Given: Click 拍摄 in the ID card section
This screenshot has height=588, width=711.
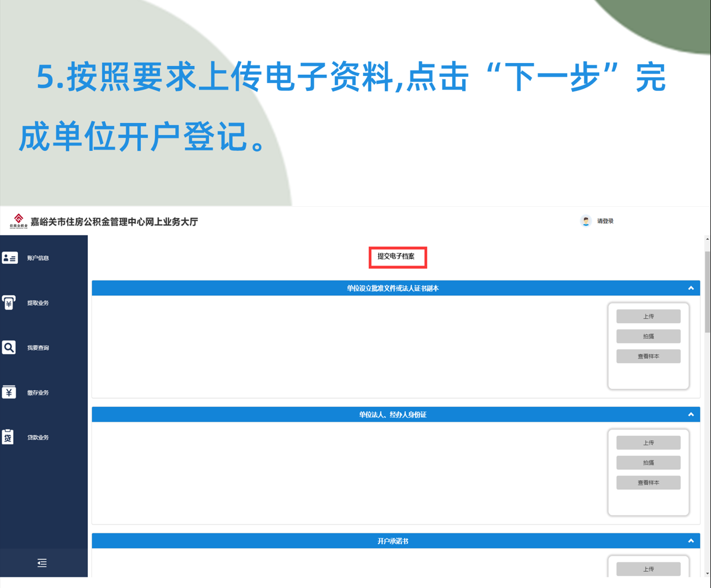Looking at the screenshot, I should (648, 463).
